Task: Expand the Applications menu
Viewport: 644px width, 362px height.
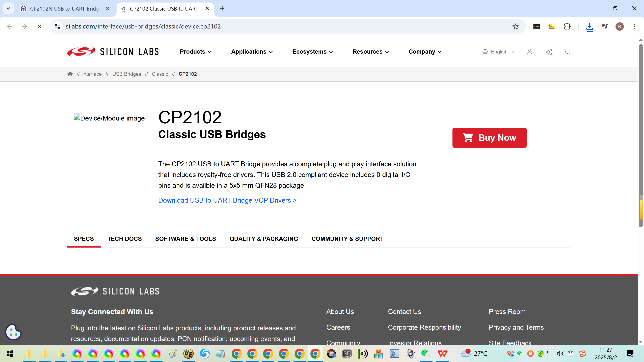Action: coord(252,52)
